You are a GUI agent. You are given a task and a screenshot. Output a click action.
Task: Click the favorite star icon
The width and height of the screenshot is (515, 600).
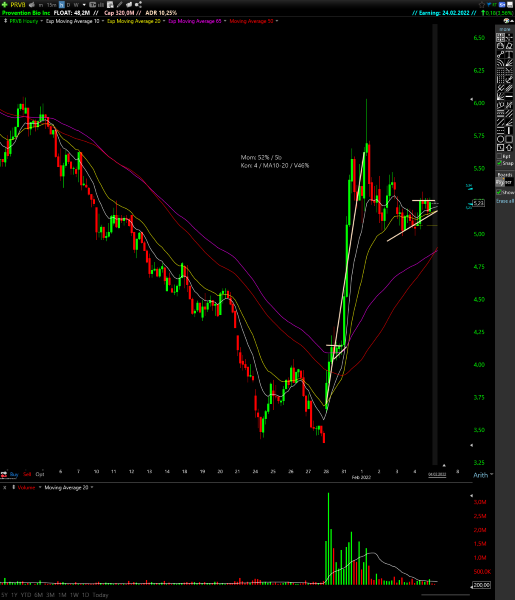482,5
